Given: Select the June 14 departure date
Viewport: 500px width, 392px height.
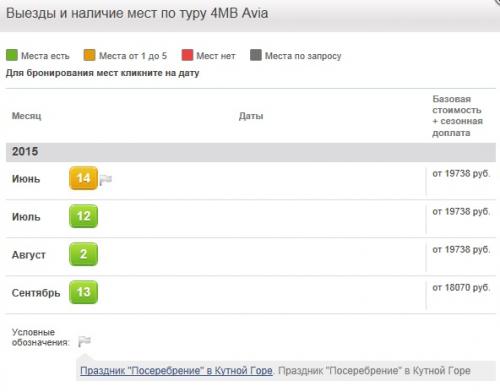Looking at the screenshot, I should coord(83,178).
